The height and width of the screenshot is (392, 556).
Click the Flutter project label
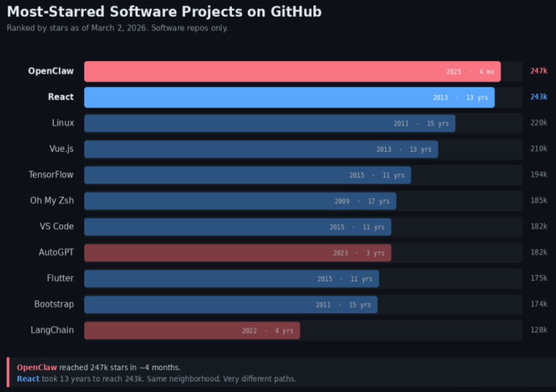pyautogui.click(x=60, y=278)
